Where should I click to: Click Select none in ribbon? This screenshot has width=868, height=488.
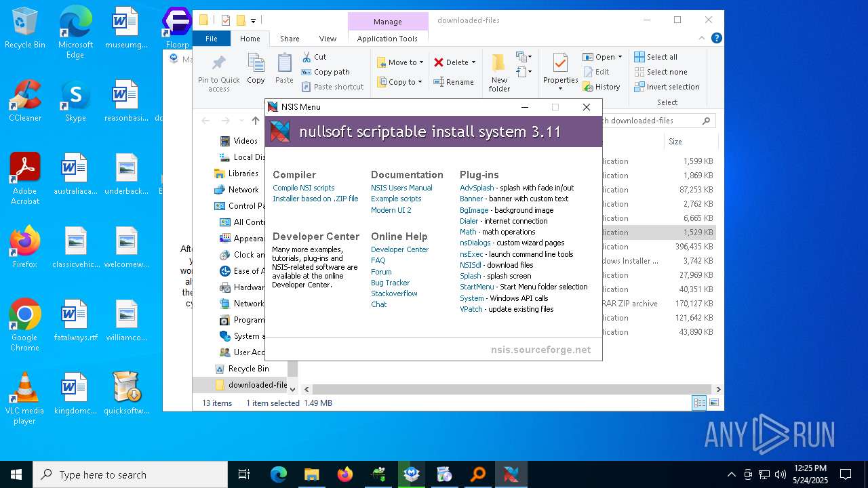pos(660,72)
